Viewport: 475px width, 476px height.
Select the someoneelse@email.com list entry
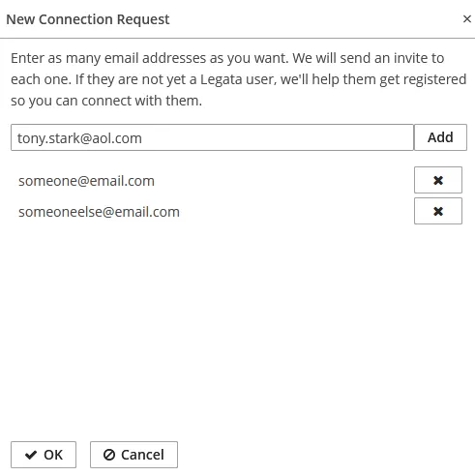pyautogui.click(x=99, y=212)
